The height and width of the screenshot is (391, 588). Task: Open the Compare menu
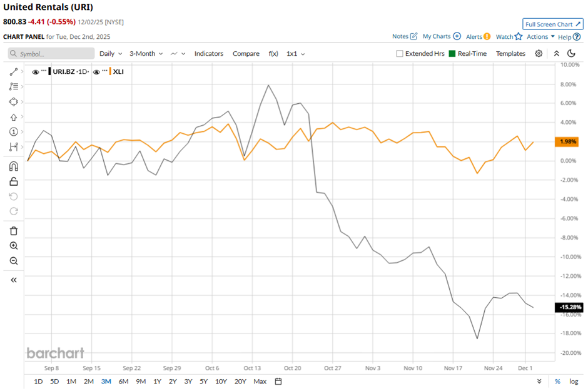(246, 54)
